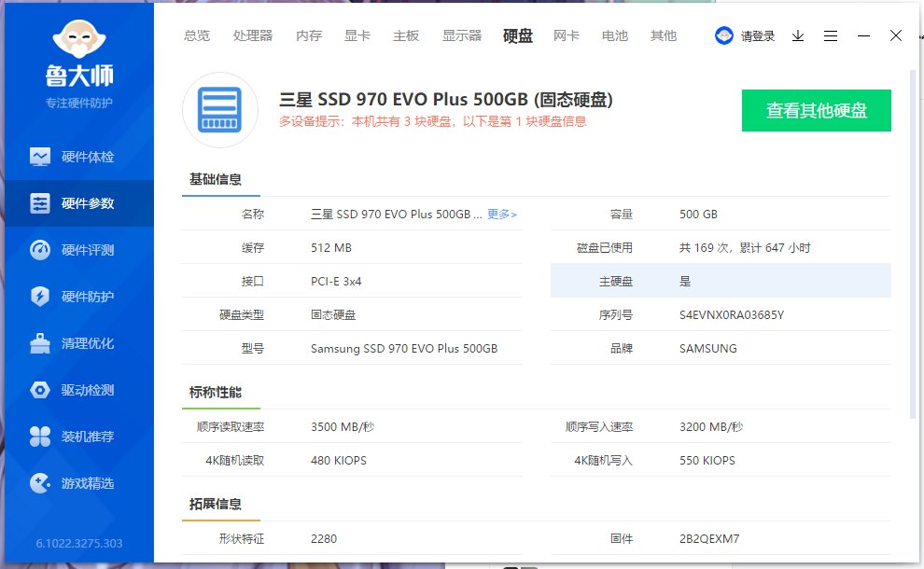Click the 专注硬件防护 slogan text
This screenshot has height=569, width=924.
pos(79,104)
